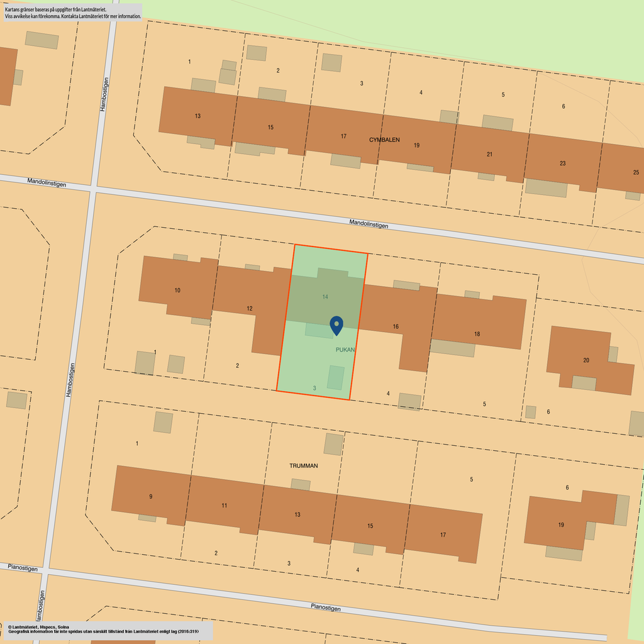Click the blue location pin marker
Image resolution: width=644 pixels, height=644 pixels.
click(x=336, y=324)
